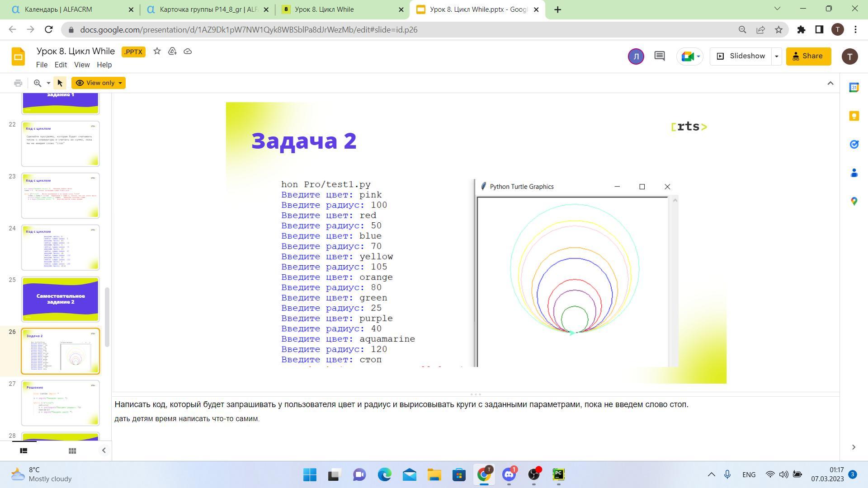Image resolution: width=868 pixels, height=488 pixels.
Task: Select slide 25 Самостоятельное задание 2
Action: [60, 299]
